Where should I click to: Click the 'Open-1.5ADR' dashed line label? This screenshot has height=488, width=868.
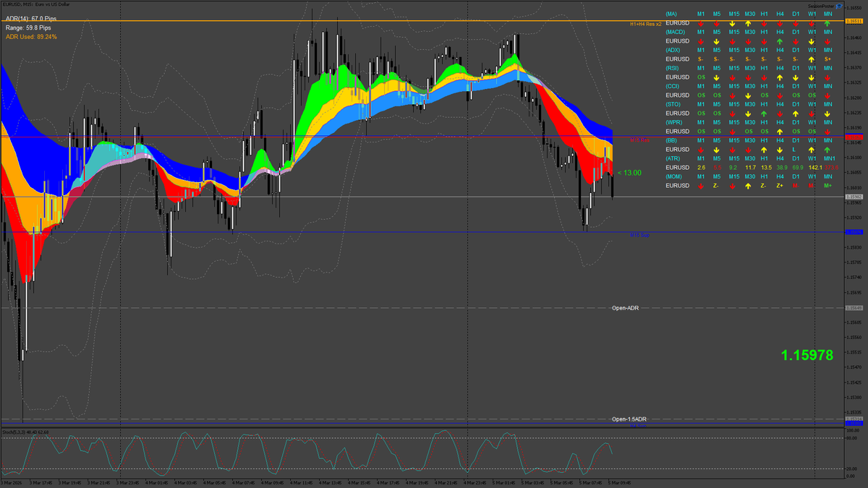pos(629,419)
